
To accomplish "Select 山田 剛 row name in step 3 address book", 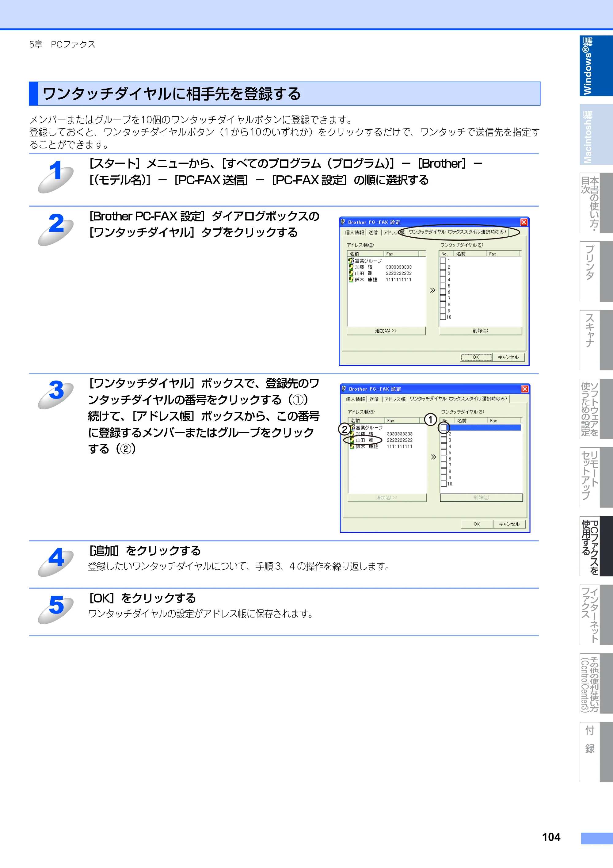I will [364, 440].
